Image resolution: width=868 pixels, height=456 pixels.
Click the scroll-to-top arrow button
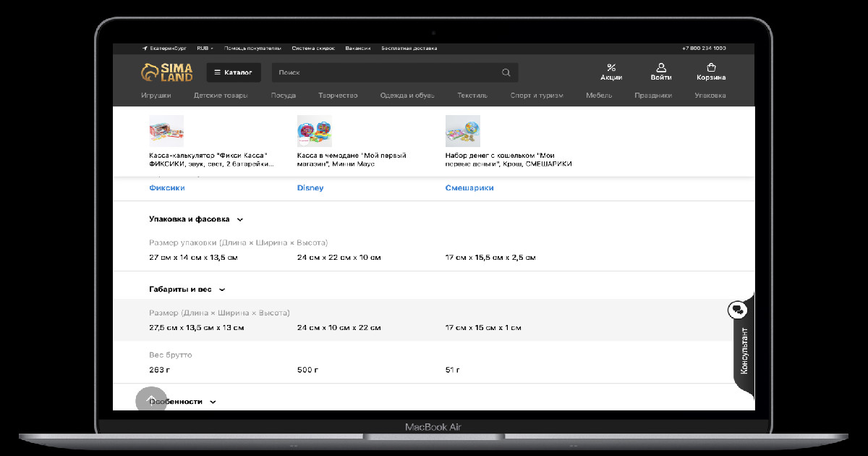(x=151, y=401)
